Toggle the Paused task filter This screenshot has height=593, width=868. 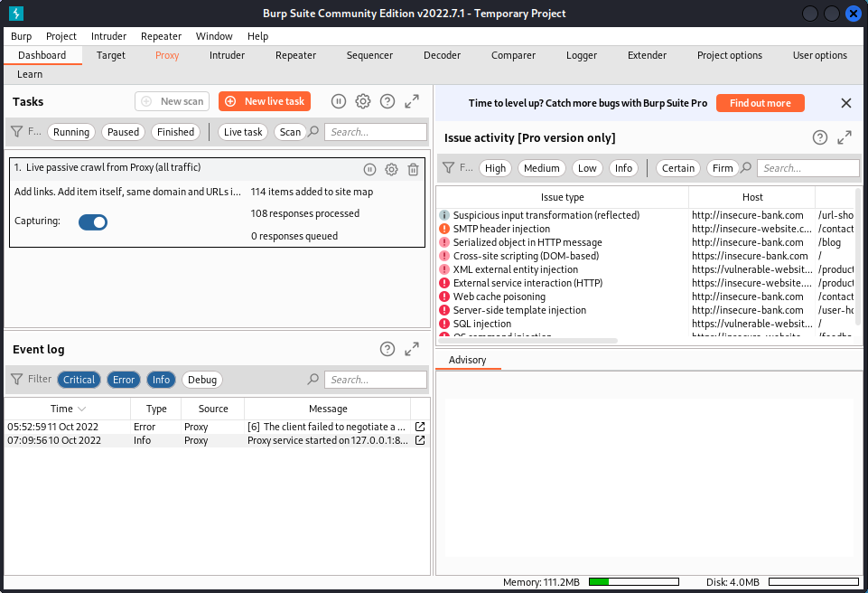123,132
